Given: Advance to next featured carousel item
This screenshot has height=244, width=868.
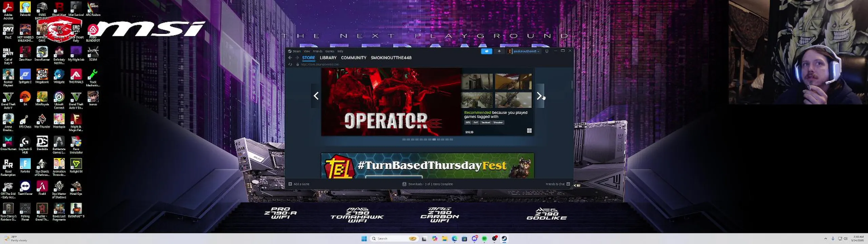Looking at the screenshot, I should [x=539, y=96].
